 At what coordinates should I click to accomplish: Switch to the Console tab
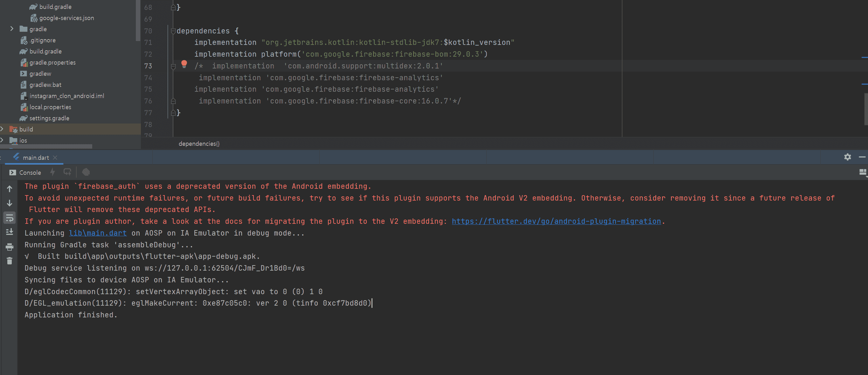(x=25, y=173)
